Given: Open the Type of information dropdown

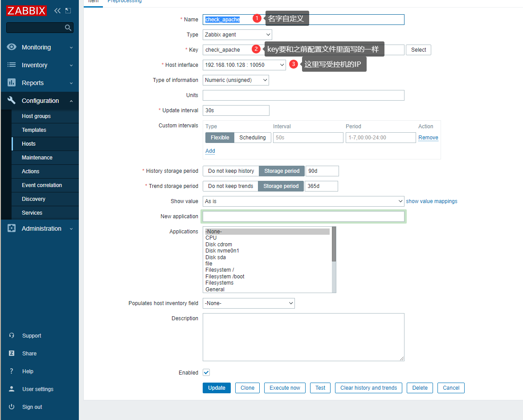Looking at the screenshot, I should coord(236,80).
